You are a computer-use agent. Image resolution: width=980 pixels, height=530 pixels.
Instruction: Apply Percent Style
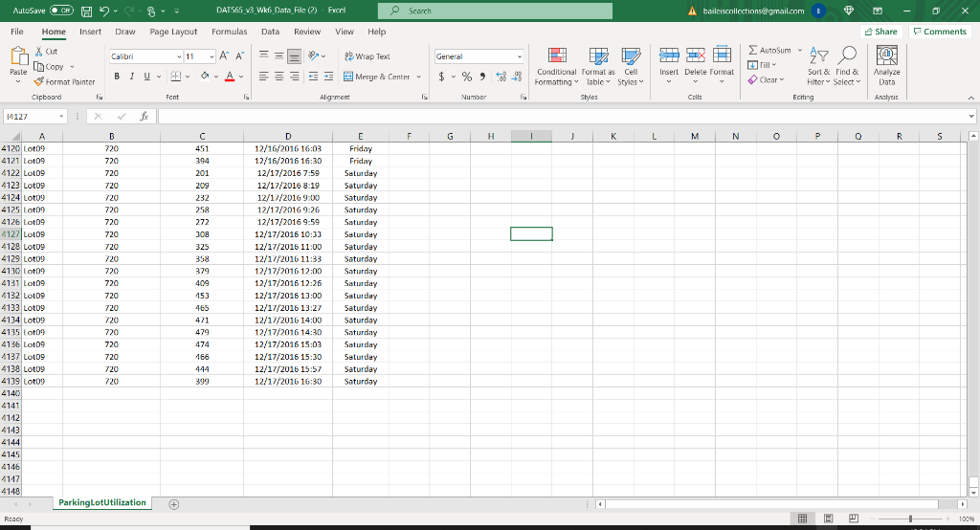[467, 77]
